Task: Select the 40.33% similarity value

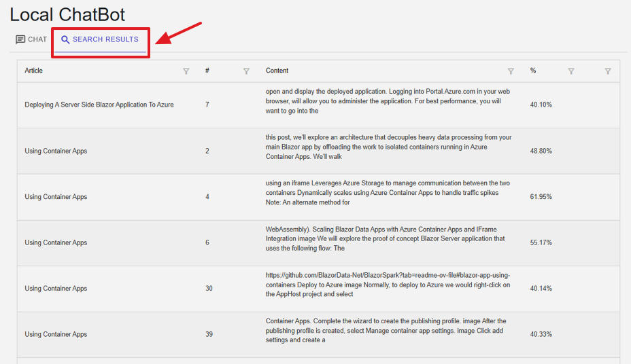Action: (541, 334)
